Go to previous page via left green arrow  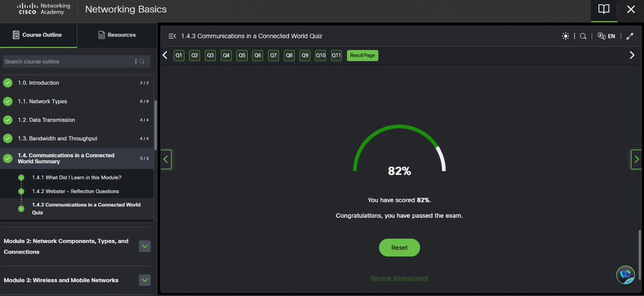tap(166, 159)
